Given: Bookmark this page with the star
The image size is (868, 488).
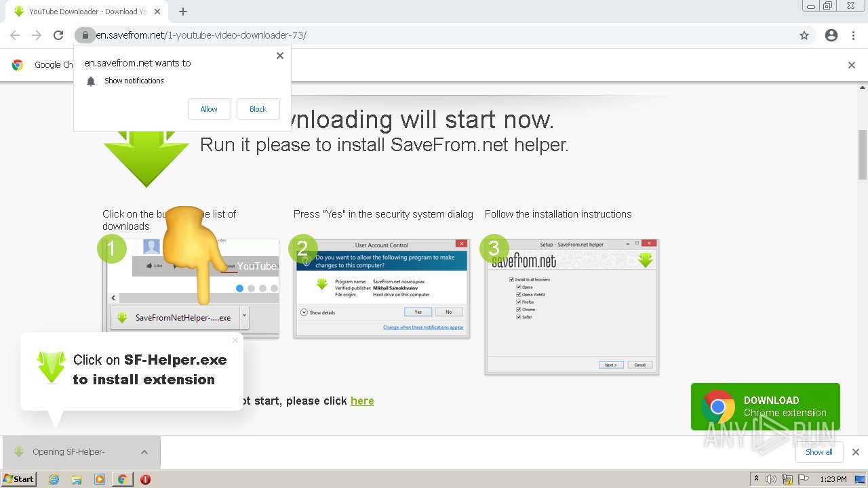Looking at the screenshot, I should coord(804,35).
